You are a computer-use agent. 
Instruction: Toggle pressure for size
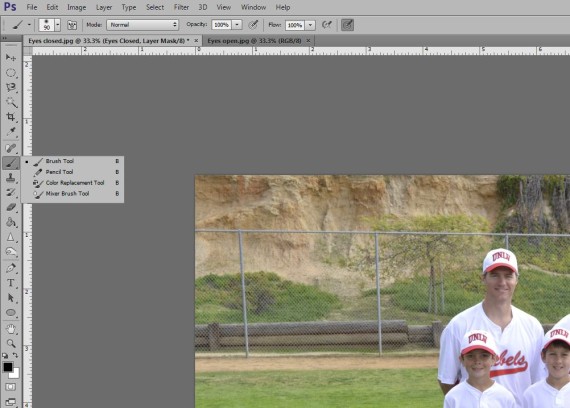coord(348,25)
